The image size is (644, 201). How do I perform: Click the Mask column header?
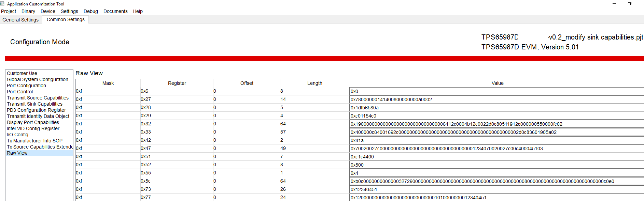(x=108, y=83)
